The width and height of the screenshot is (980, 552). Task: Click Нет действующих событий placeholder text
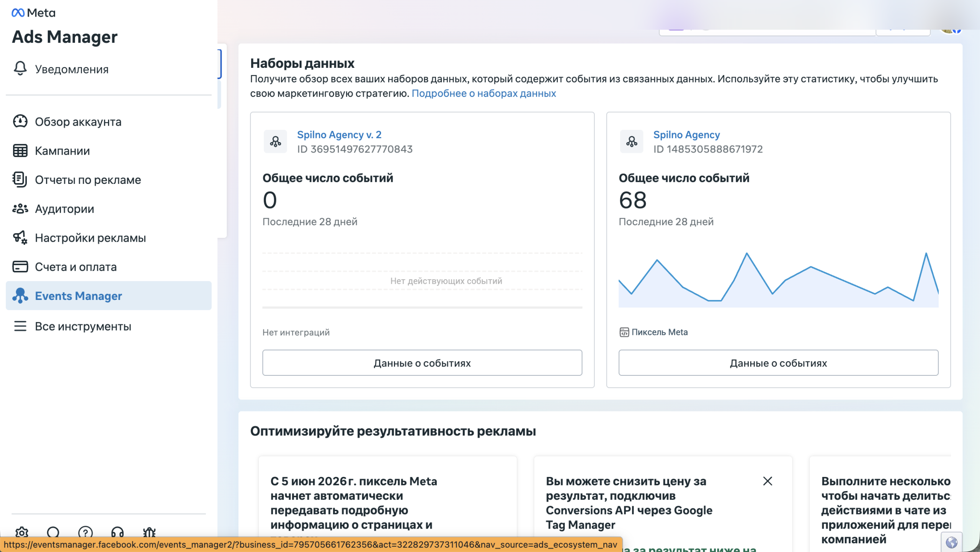[x=446, y=281]
